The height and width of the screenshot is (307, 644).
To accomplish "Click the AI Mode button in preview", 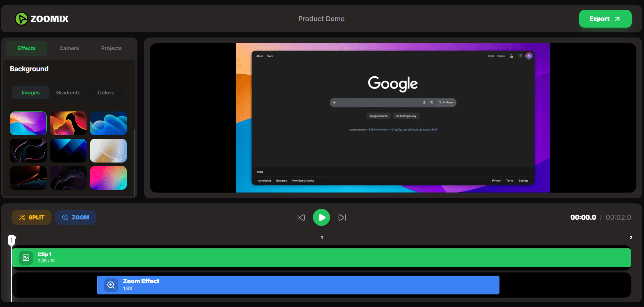I will click(x=446, y=103).
